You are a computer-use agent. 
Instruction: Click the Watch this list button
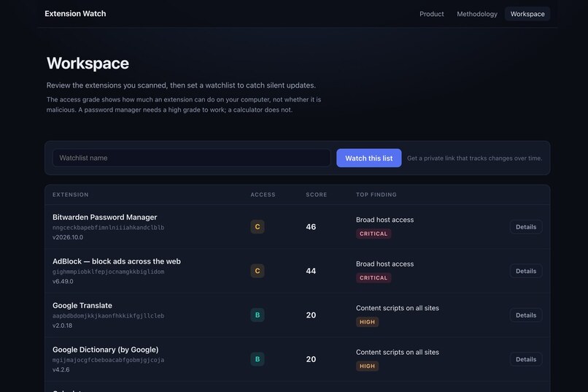[x=368, y=158]
